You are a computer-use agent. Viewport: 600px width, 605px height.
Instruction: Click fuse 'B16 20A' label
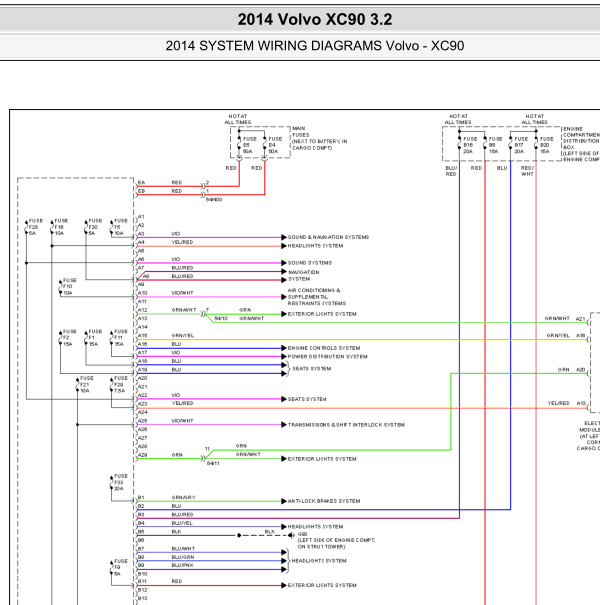(470, 145)
